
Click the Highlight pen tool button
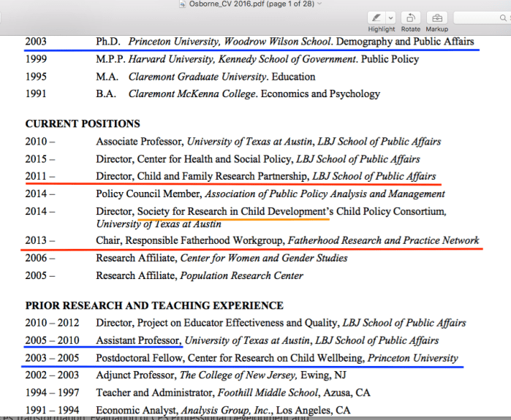(x=376, y=18)
